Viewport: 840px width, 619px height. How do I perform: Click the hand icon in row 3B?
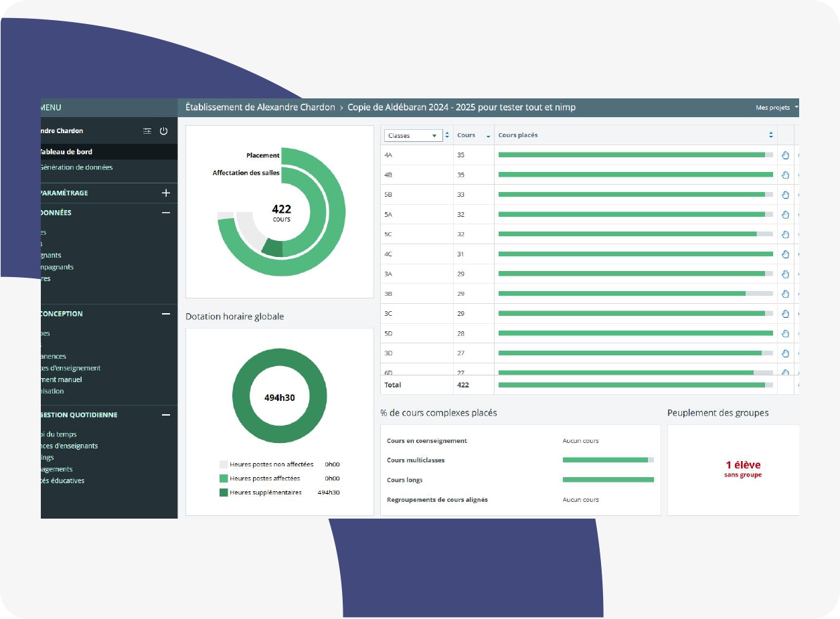(x=786, y=294)
